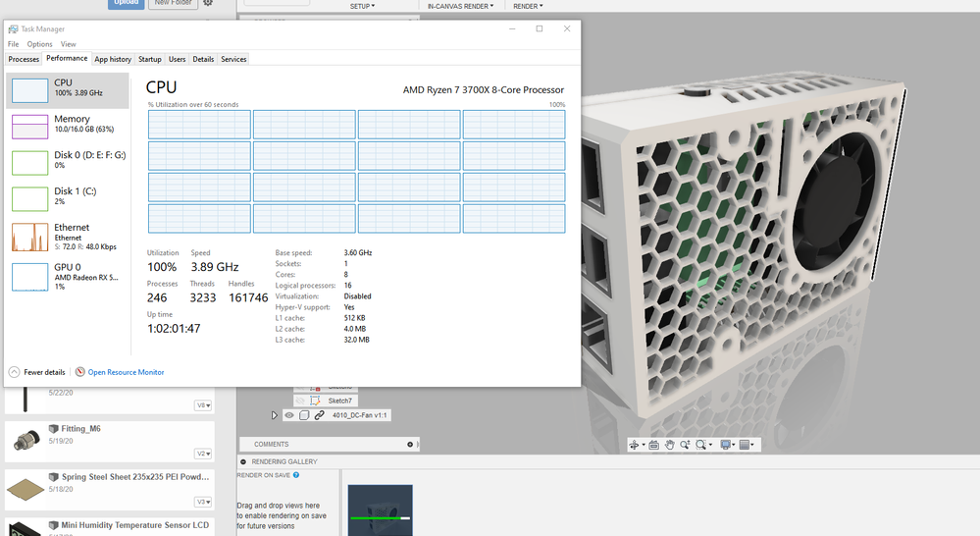Click the 4010_DC-Fan v1:1 label
This screenshot has width=980, height=536.
359,415
